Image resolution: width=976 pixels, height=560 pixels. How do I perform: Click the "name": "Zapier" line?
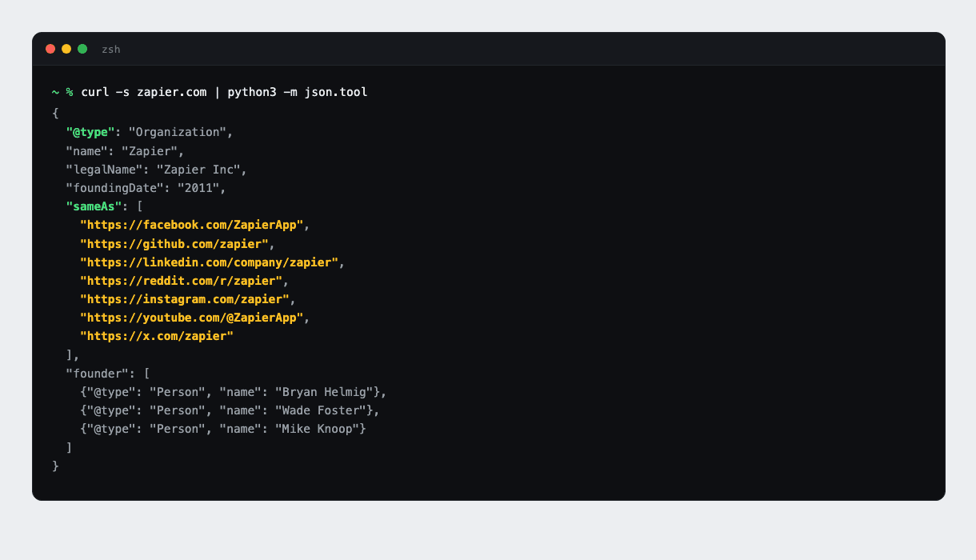pos(126,150)
